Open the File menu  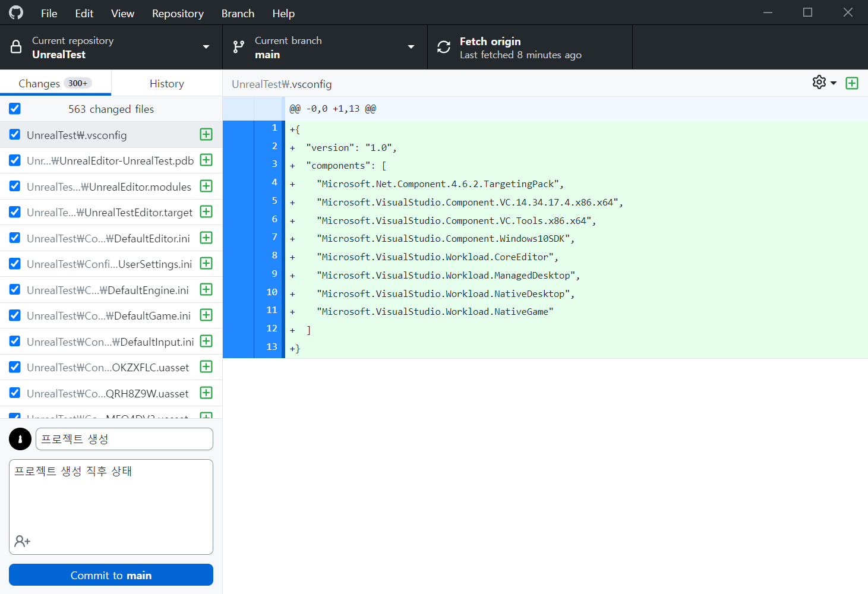(49, 13)
